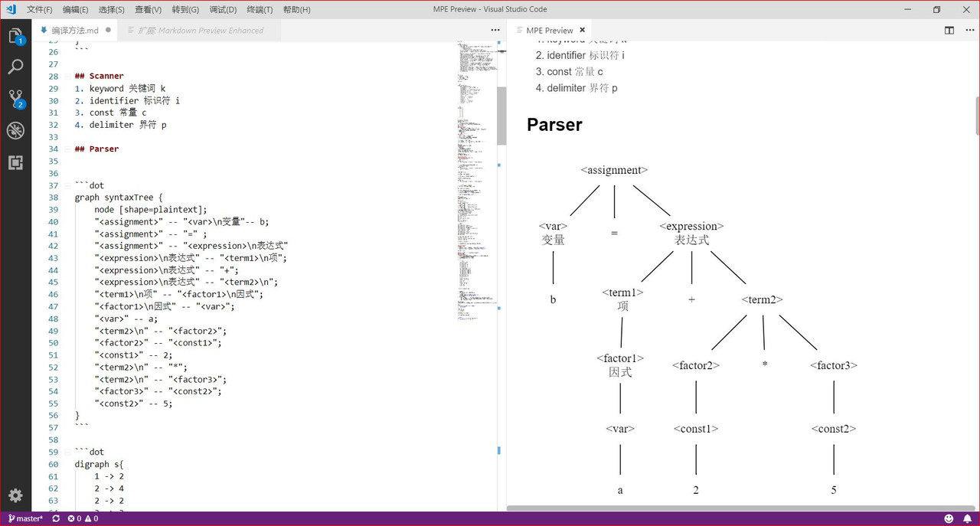980x526 pixels.
Task: Click '2. identifier 标识符 i' in preview list
Action: tap(580, 55)
